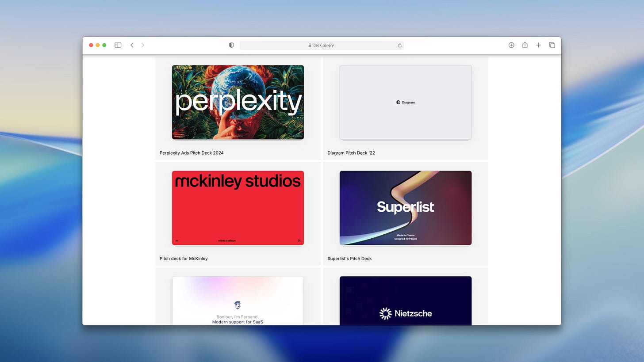Open the Superlist deck thumbnail
Screen dimensions: 644x362
(406, 208)
